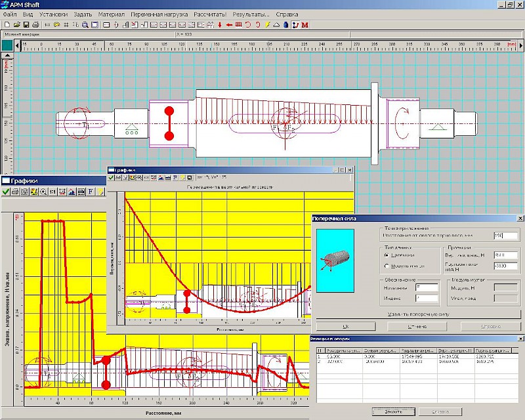Click the histogram icon in large Графики toolbar
Screen dimensions: 525x420
click(72, 192)
